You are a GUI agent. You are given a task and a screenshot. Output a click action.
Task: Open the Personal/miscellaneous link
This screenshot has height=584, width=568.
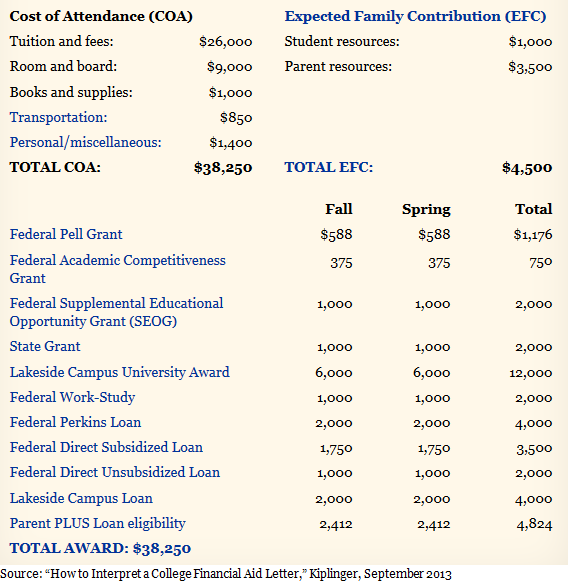(86, 142)
